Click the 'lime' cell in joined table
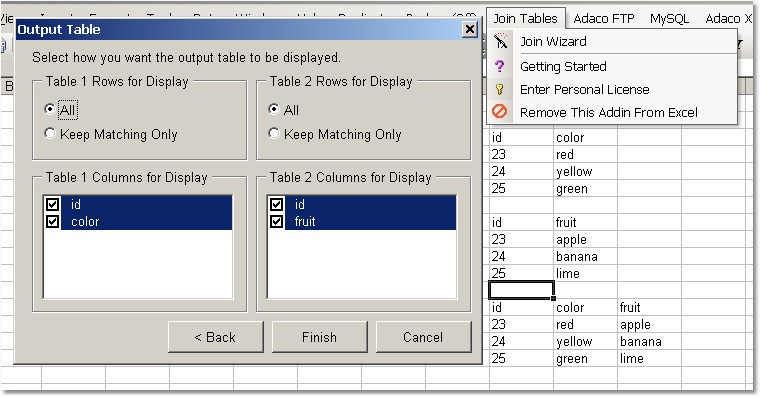Screen dimensions: 760x397 pyautogui.click(x=649, y=358)
